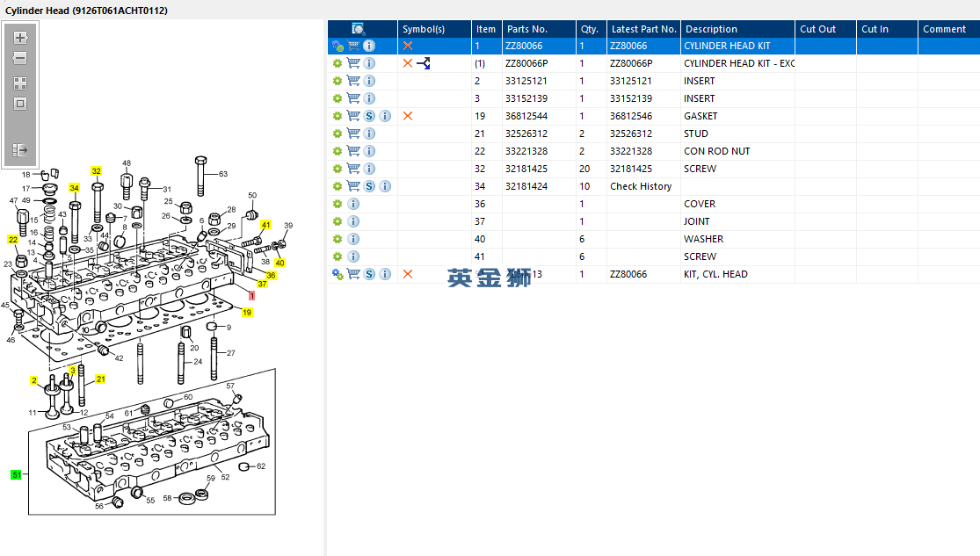Click yellow callout 19 on the diagram
Image resolution: width=980 pixels, height=556 pixels.
coord(247,312)
